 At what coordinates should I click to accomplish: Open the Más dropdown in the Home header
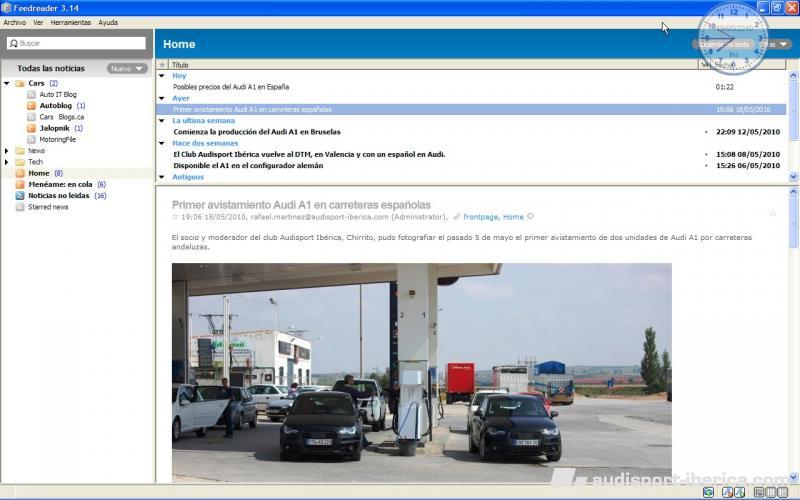click(776, 44)
